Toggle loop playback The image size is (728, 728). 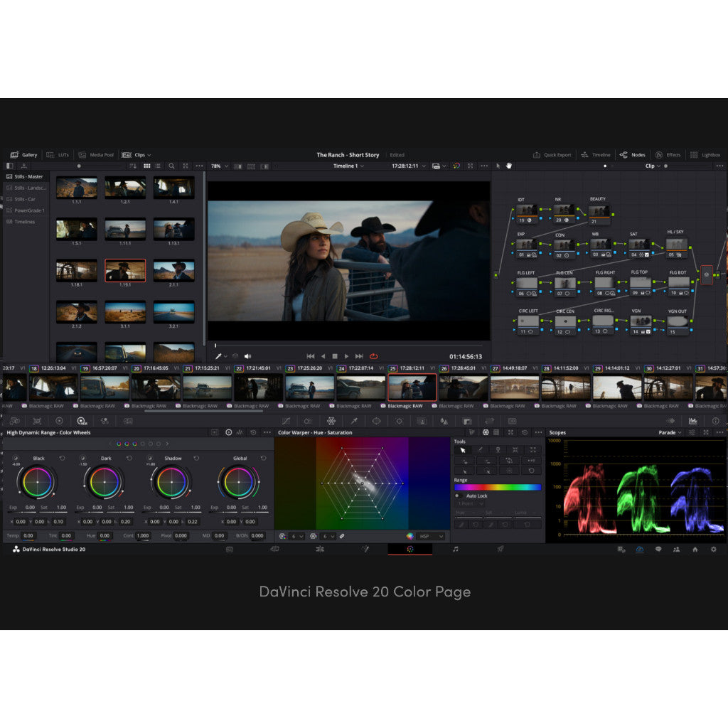[x=373, y=356]
